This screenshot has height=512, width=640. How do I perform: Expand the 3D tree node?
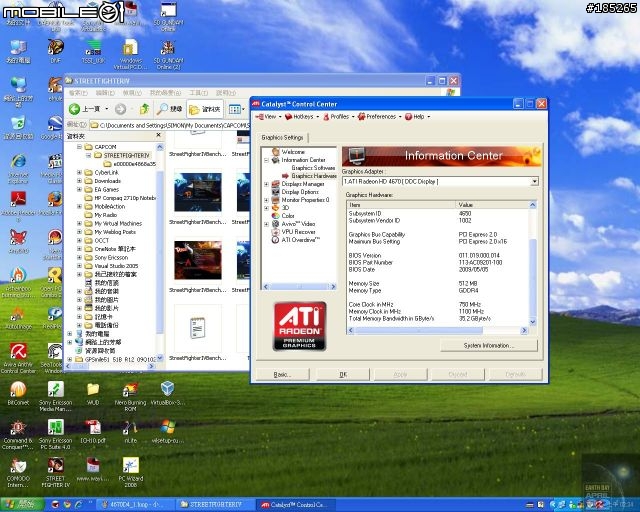tap(267, 208)
